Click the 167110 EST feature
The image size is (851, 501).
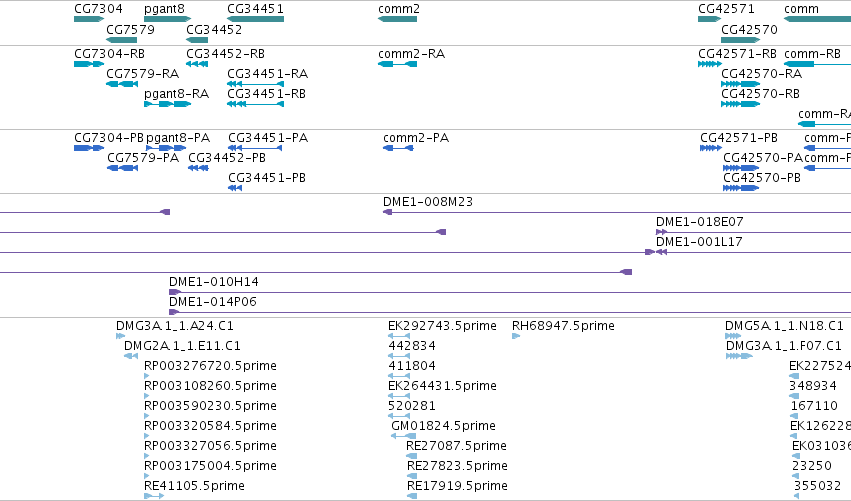(x=795, y=416)
